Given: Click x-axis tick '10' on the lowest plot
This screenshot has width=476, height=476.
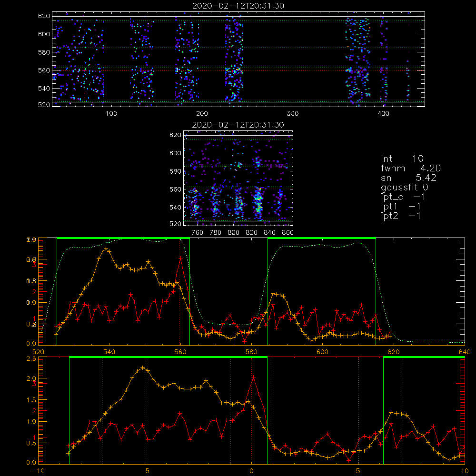Looking at the screenshot, I should pyautogui.click(x=465, y=471).
